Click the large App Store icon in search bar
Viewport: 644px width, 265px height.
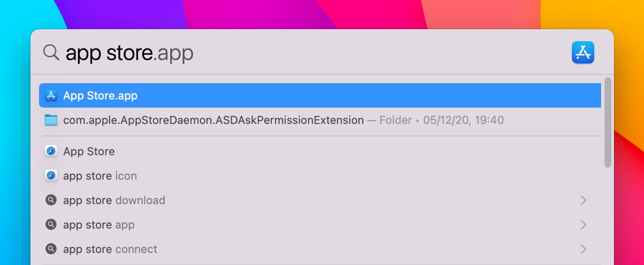583,52
